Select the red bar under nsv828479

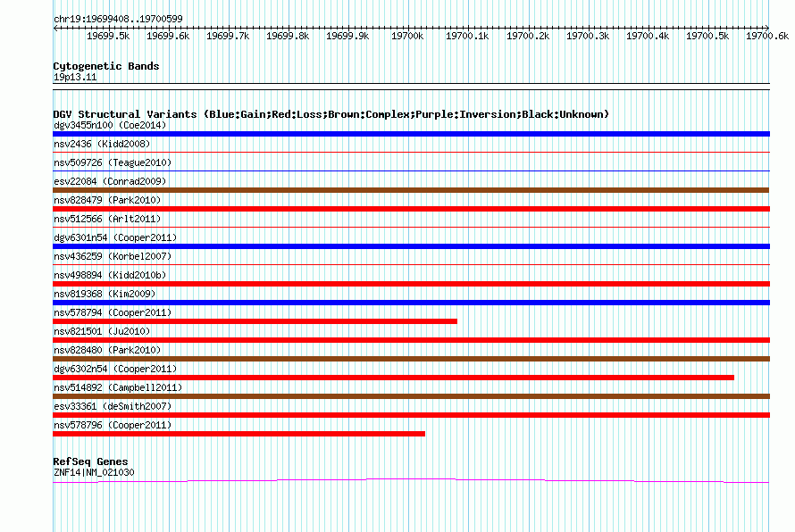tap(411, 209)
